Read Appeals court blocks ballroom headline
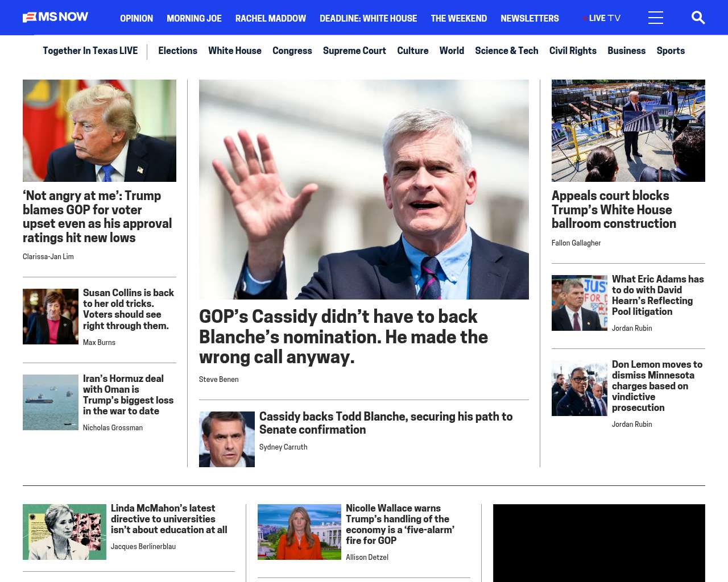Screen dimensions: 728x582 (x=614, y=210)
